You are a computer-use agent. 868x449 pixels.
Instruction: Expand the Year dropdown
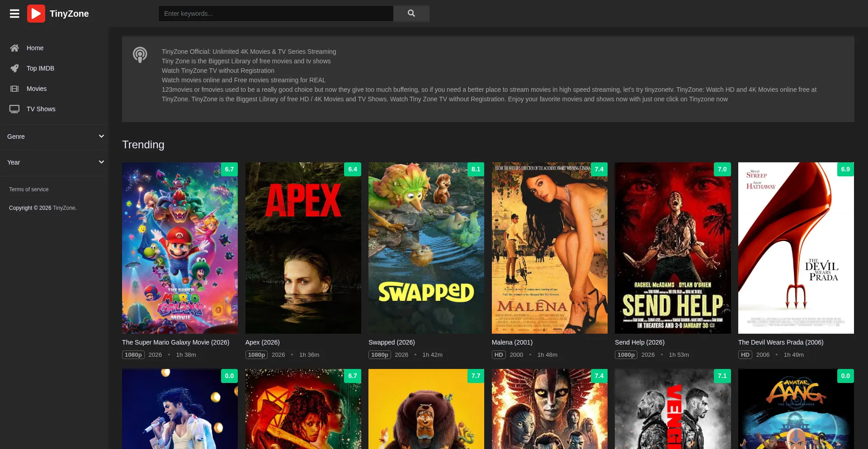point(54,162)
